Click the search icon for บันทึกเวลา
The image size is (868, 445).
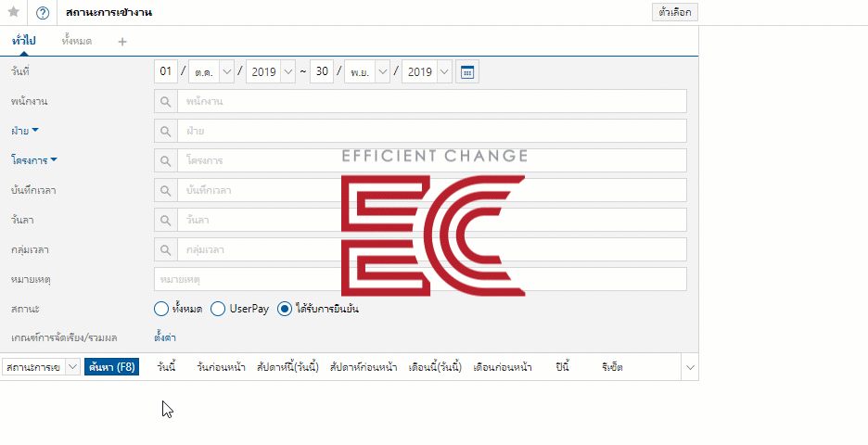click(x=165, y=190)
